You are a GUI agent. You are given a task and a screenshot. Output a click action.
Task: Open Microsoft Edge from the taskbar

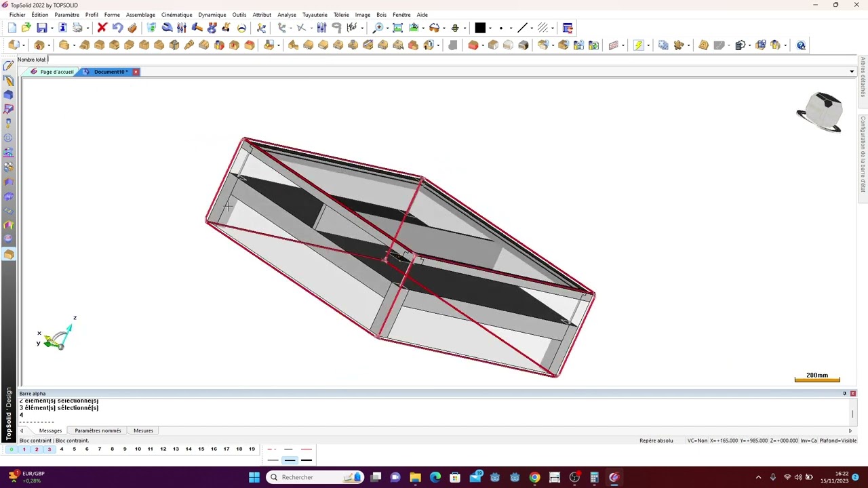tap(435, 477)
